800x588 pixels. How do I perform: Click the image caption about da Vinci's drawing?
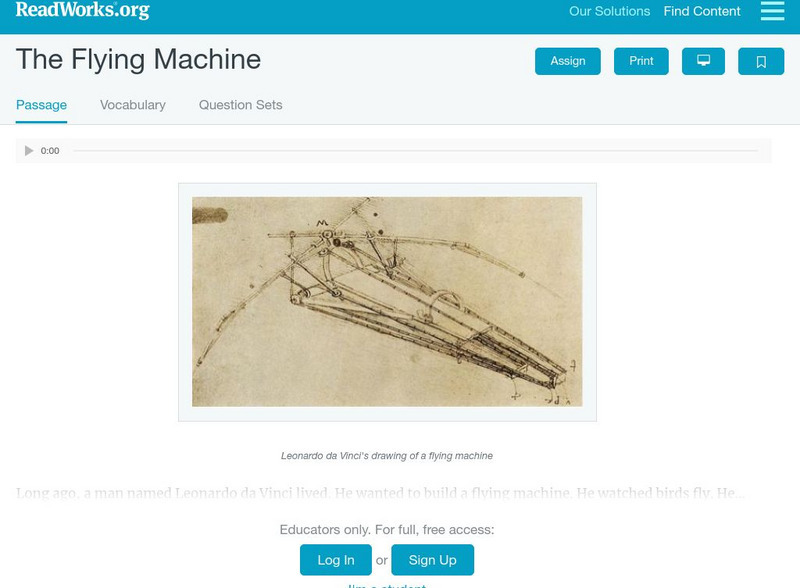point(387,456)
